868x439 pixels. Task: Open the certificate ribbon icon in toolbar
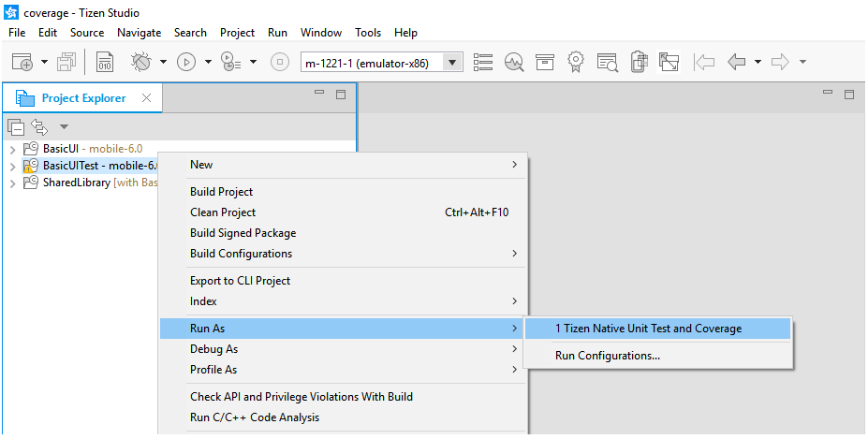click(x=576, y=63)
